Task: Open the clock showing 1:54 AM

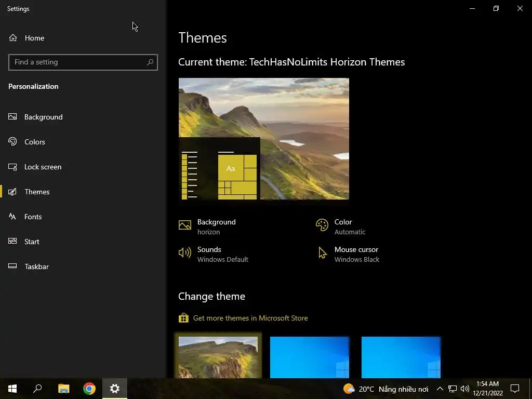Action: click(x=488, y=389)
